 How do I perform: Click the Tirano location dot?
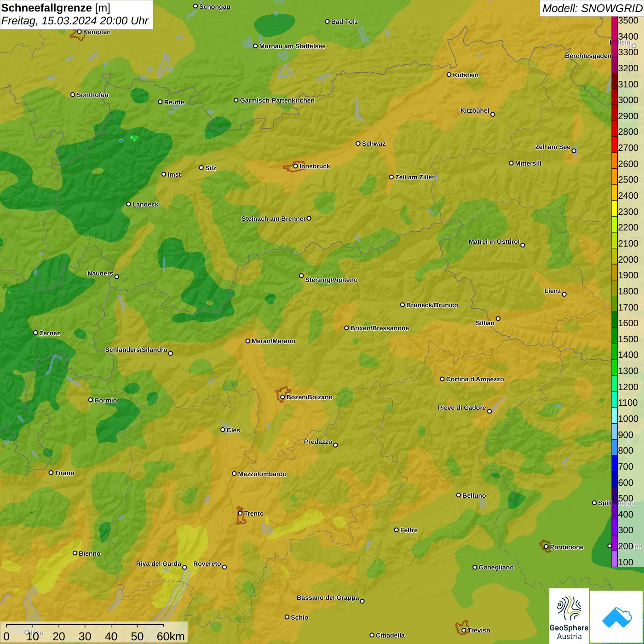(51, 473)
